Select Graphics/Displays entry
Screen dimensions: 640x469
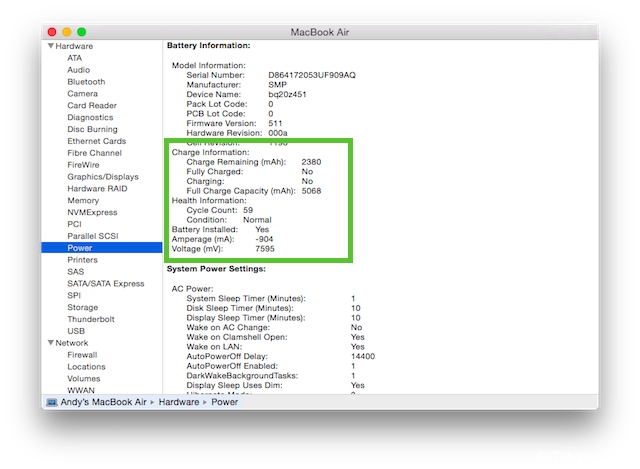(x=103, y=177)
